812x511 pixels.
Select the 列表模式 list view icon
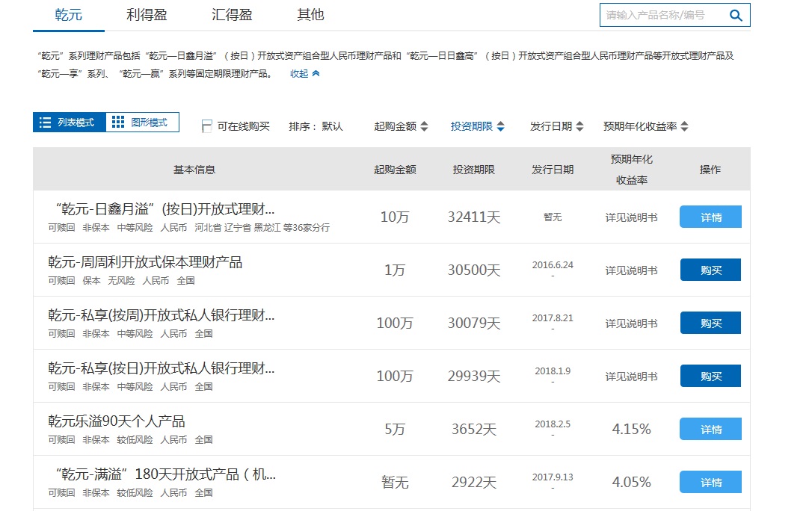45,122
